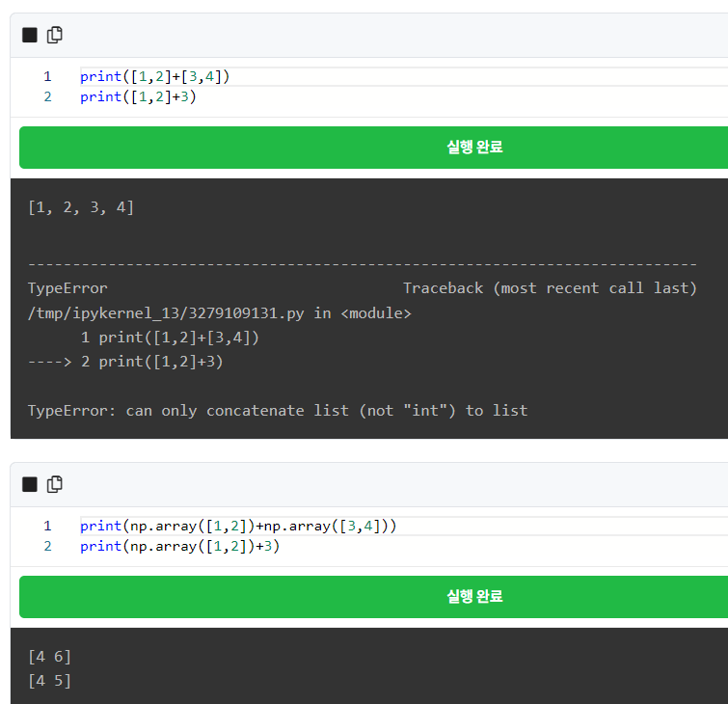Click output text [1, 2, 3, 4]
The image size is (728, 704).
click(x=81, y=207)
